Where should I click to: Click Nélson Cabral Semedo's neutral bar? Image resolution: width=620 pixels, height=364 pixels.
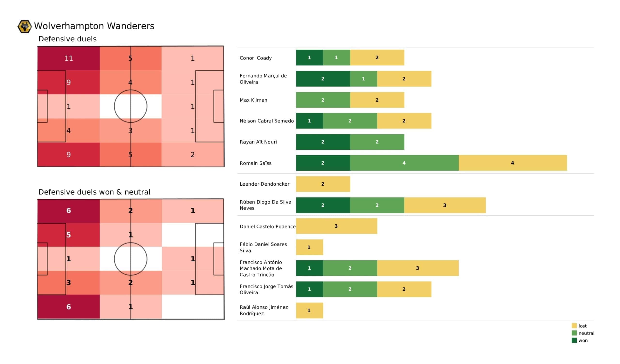tap(350, 121)
